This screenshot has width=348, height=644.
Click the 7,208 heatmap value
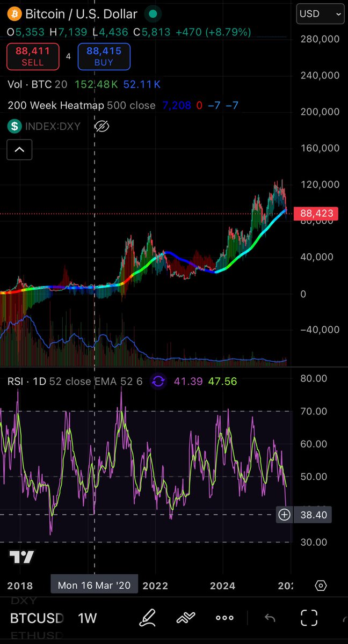click(176, 105)
